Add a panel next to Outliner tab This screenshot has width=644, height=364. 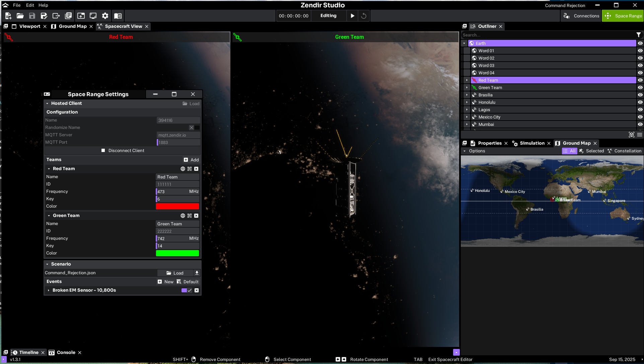tap(464, 26)
